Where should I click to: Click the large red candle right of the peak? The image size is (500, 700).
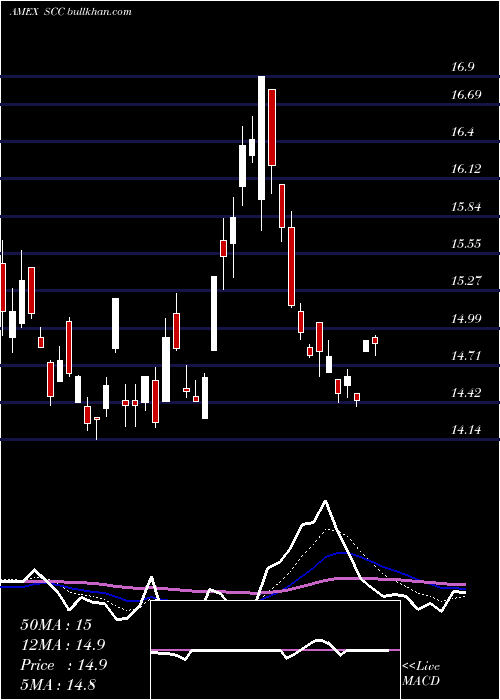(272, 128)
